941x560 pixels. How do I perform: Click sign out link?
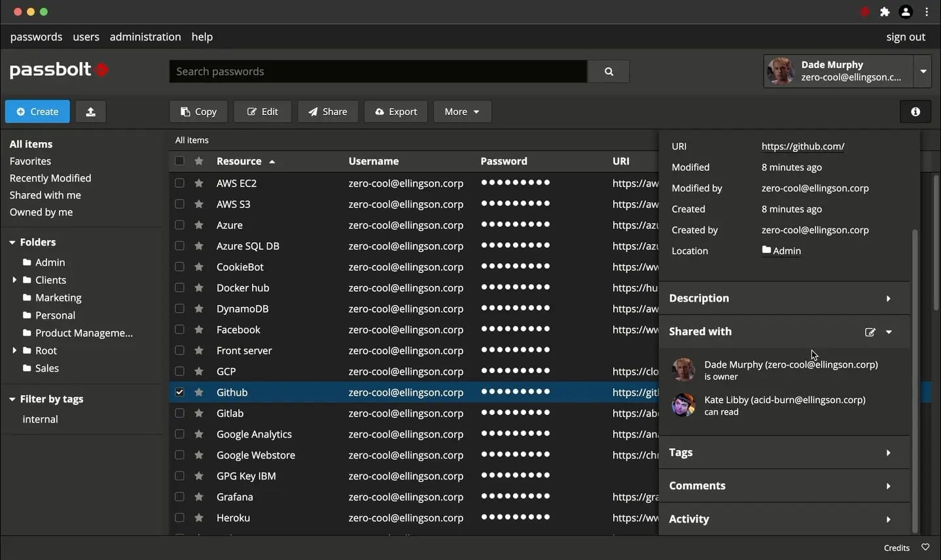pyautogui.click(x=906, y=37)
